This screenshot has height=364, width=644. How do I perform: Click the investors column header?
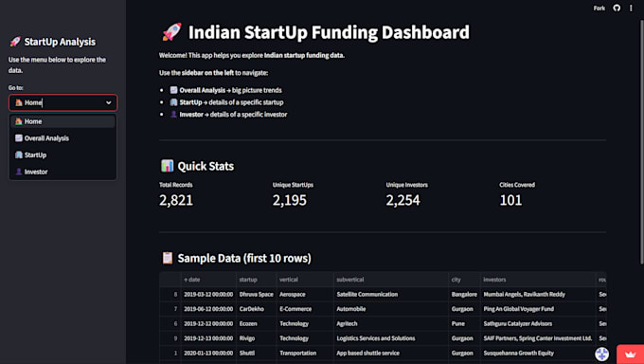pos(538,280)
